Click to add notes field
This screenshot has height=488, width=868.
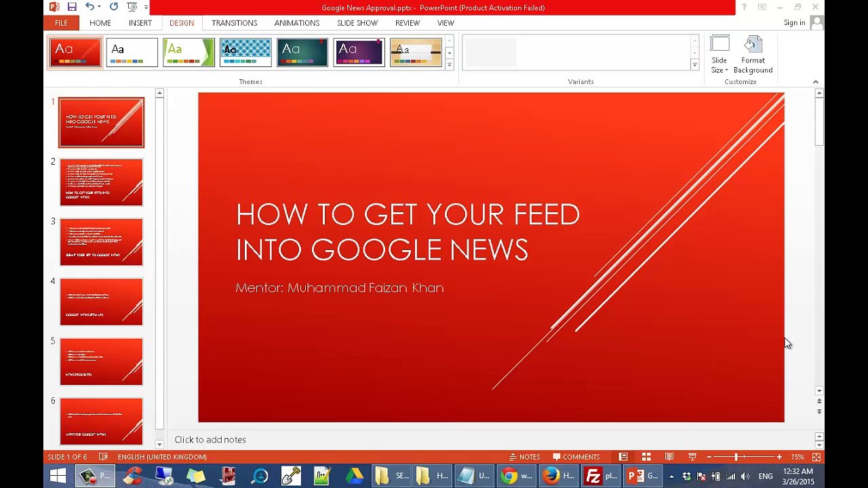pyautogui.click(x=210, y=440)
